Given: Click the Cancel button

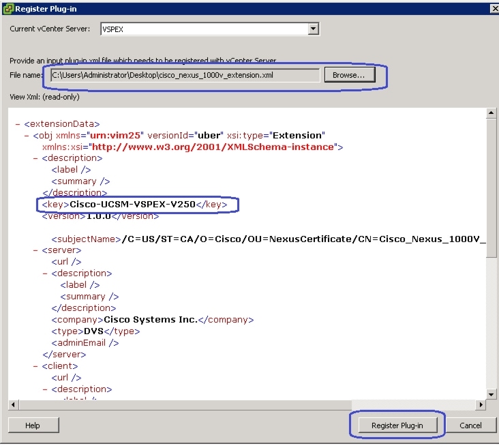Looking at the screenshot, I should pos(470,425).
